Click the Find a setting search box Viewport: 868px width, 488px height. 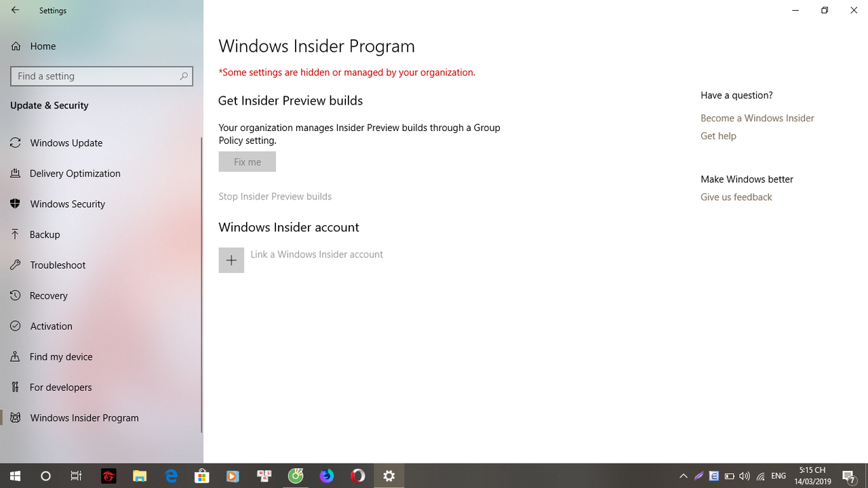102,76
